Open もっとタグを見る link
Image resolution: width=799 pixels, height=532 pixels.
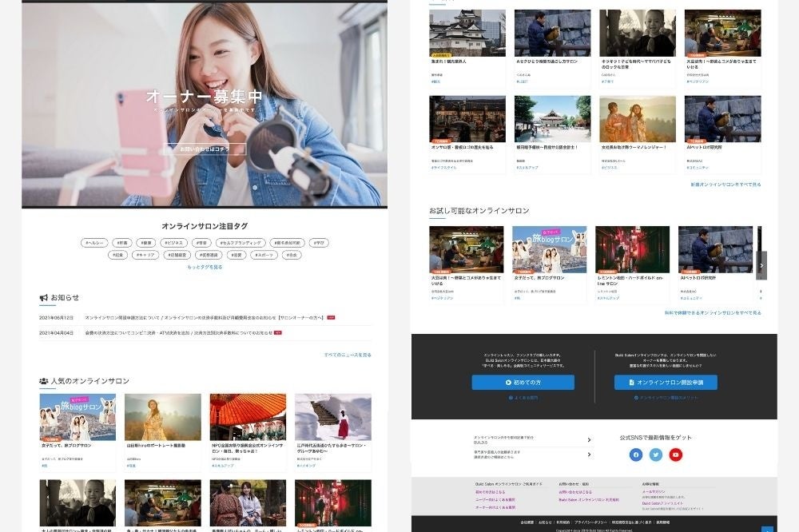coord(205,267)
